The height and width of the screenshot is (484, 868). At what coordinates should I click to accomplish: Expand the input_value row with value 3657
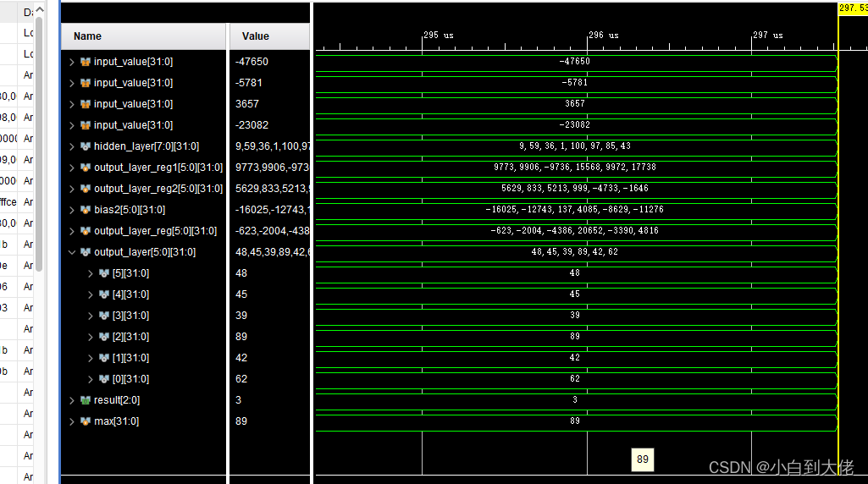point(71,104)
